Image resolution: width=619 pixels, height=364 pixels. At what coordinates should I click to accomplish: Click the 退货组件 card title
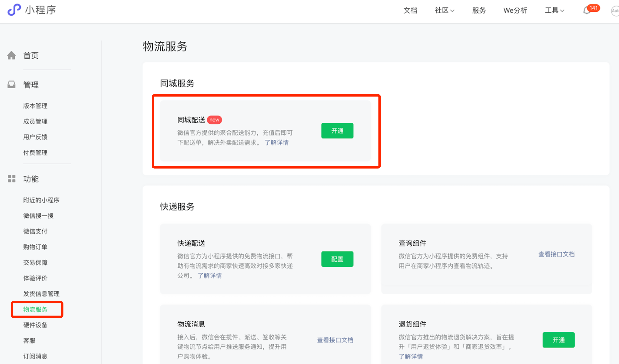412,324
